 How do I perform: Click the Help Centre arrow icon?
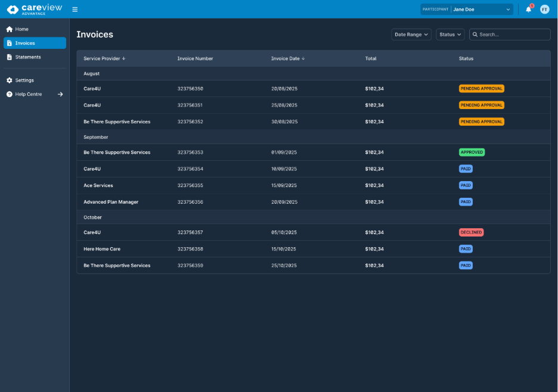60,94
